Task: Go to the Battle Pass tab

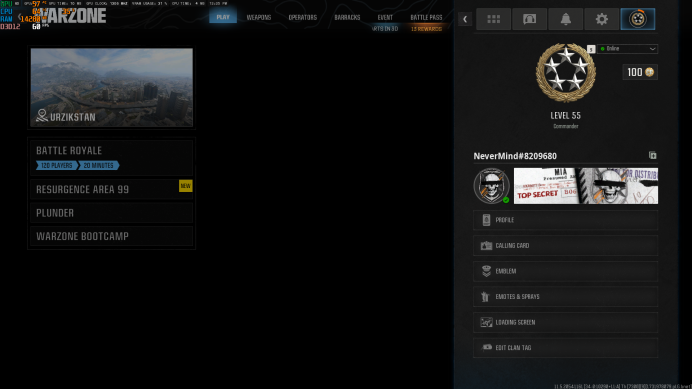Action: click(426, 17)
